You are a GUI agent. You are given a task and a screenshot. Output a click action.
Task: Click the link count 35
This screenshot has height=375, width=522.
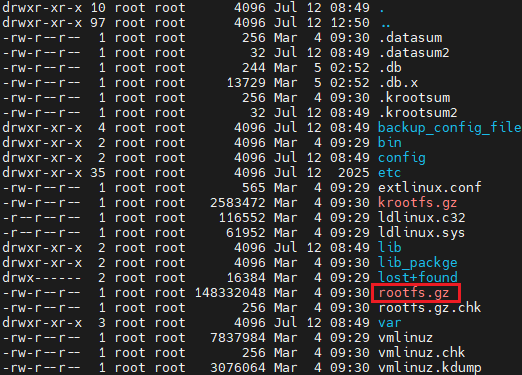coord(98,173)
